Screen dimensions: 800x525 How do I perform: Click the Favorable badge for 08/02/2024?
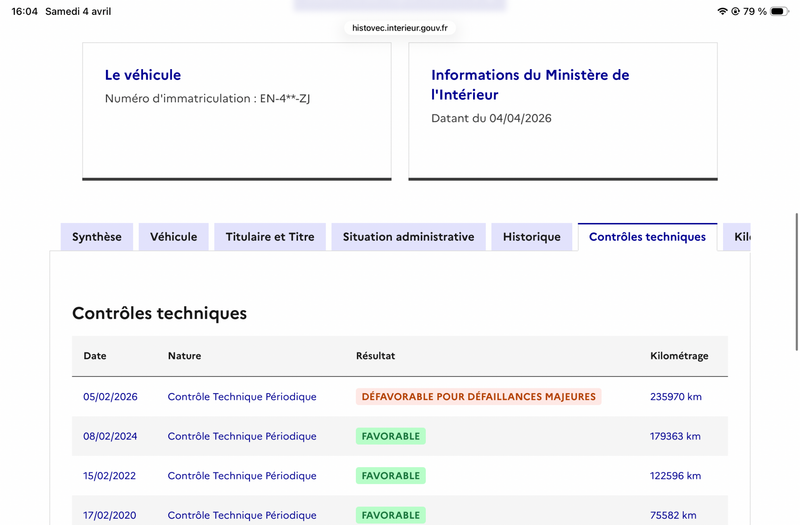tap(390, 436)
